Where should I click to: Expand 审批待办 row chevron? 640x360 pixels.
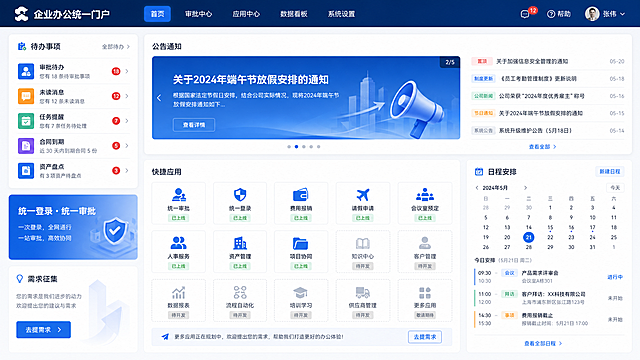[x=127, y=71]
